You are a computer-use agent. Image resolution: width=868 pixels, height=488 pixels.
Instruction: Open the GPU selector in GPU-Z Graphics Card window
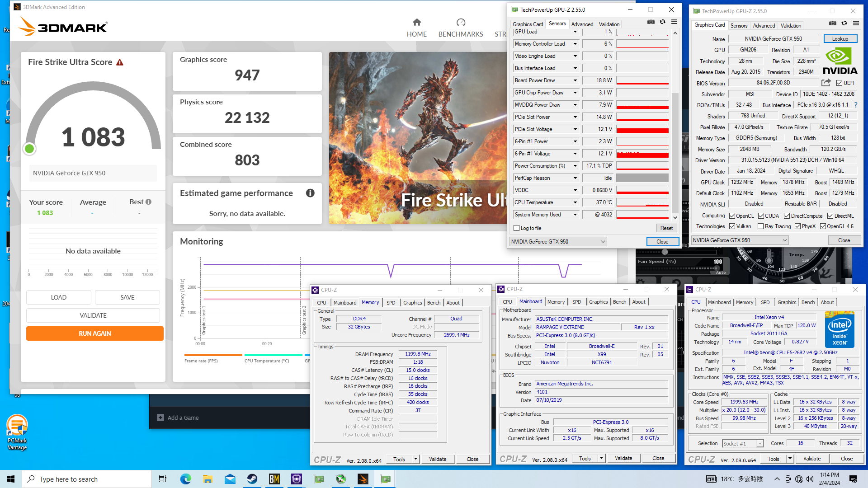[x=740, y=240]
